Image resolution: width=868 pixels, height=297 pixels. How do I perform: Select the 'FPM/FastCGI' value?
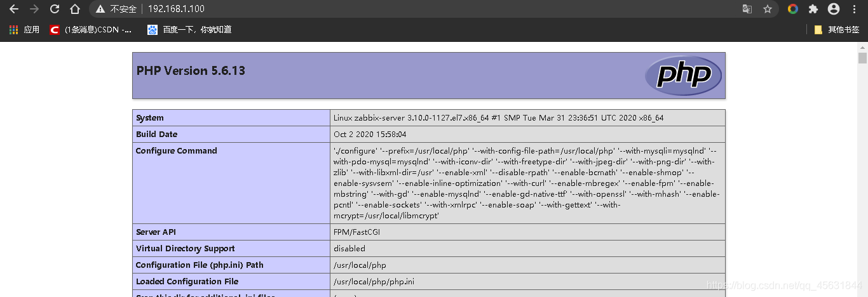(x=357, y=232)
